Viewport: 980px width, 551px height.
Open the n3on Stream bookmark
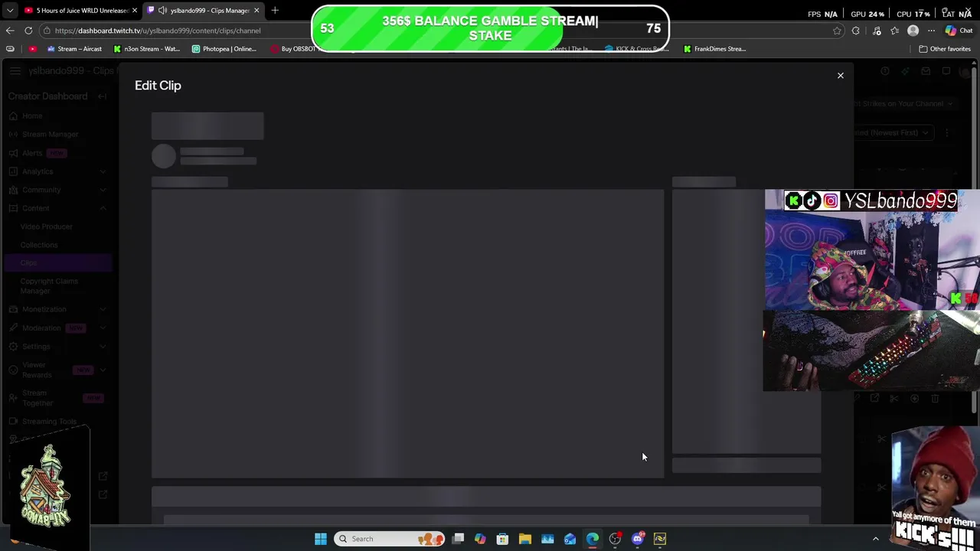pyautogui.click(x=146, y=49)
